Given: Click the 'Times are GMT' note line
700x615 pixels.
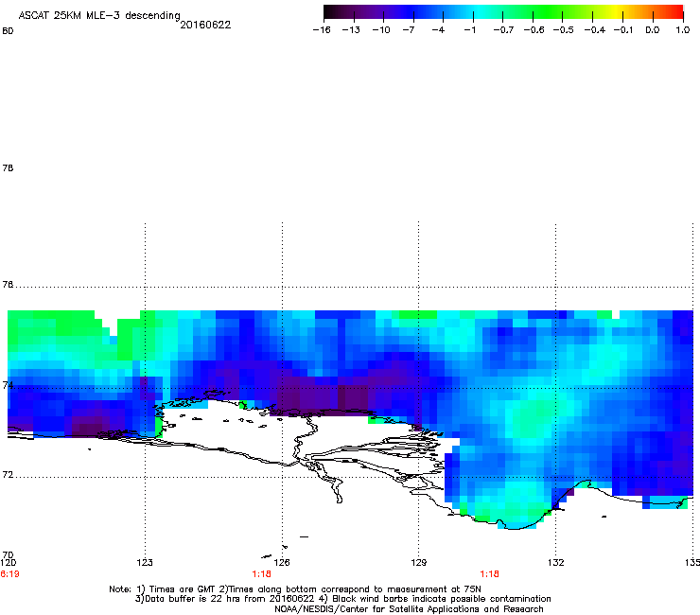Looking at the screenshot, I should [x=295, y=589].
